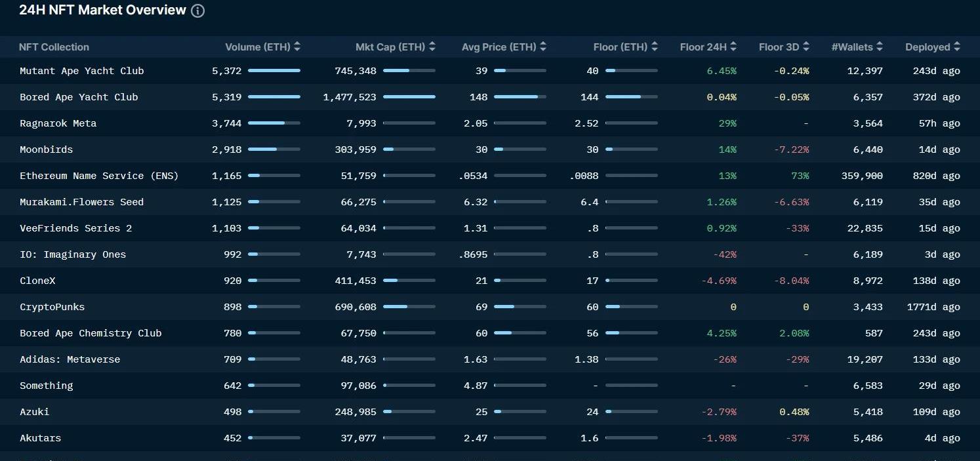Viewport: 980px width, 461px height.
Task: Select CloneX Floor 24H value -4.69%
Action: coord(719,281)
